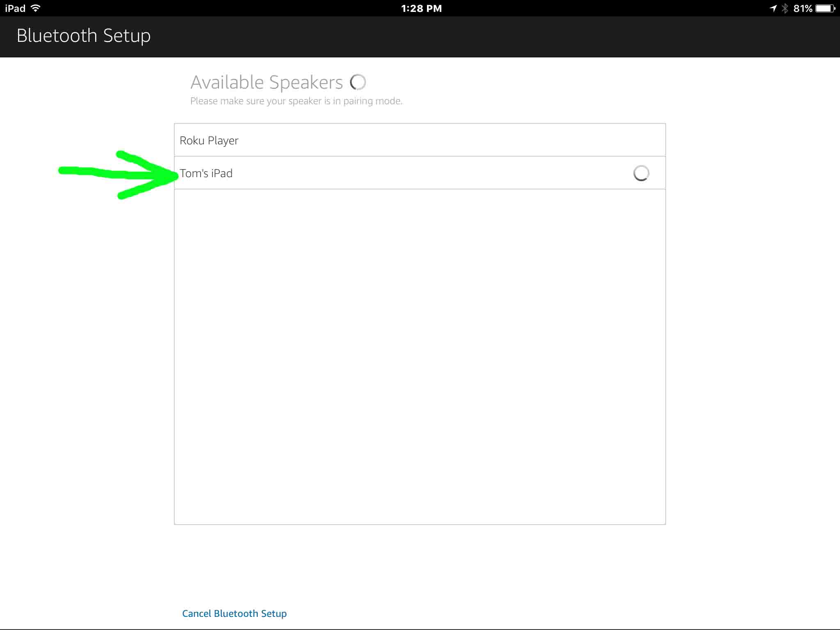Tap the iPad label in status bar

[x=15, y=8]
